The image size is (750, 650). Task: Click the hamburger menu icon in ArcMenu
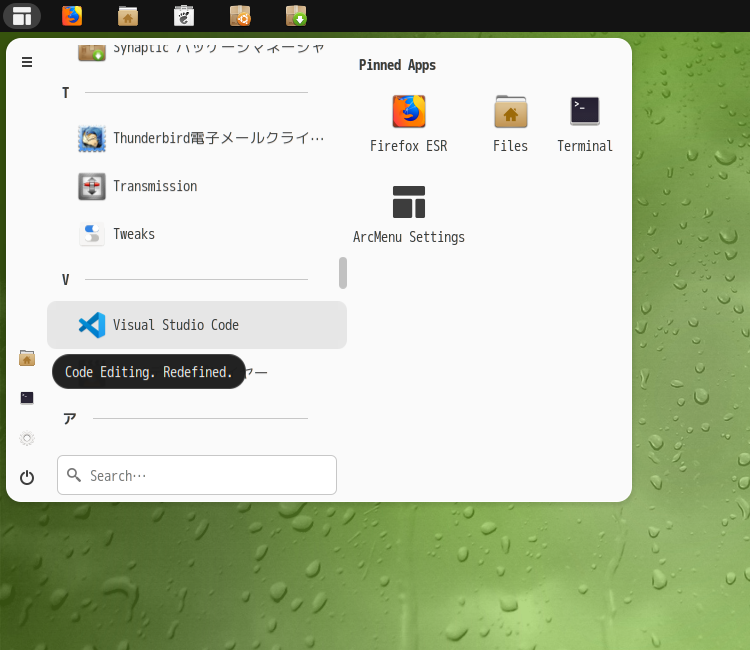pyautogui.click(x=27, y=62)
